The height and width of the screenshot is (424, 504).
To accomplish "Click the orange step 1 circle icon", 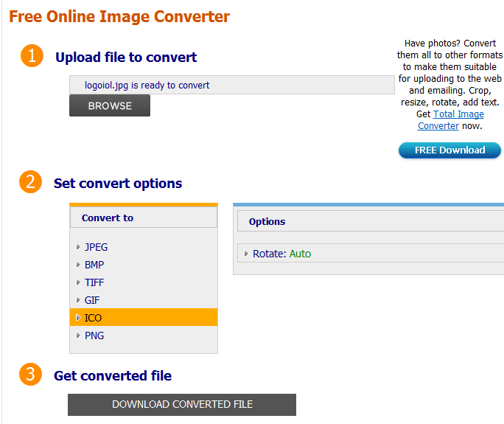I will click(x=32, y=56).
